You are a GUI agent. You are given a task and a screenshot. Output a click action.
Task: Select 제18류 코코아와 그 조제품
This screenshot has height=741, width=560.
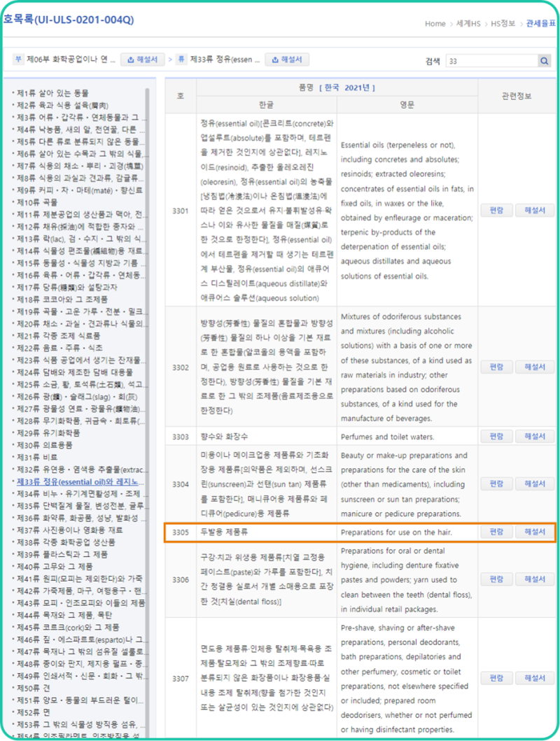62,299
